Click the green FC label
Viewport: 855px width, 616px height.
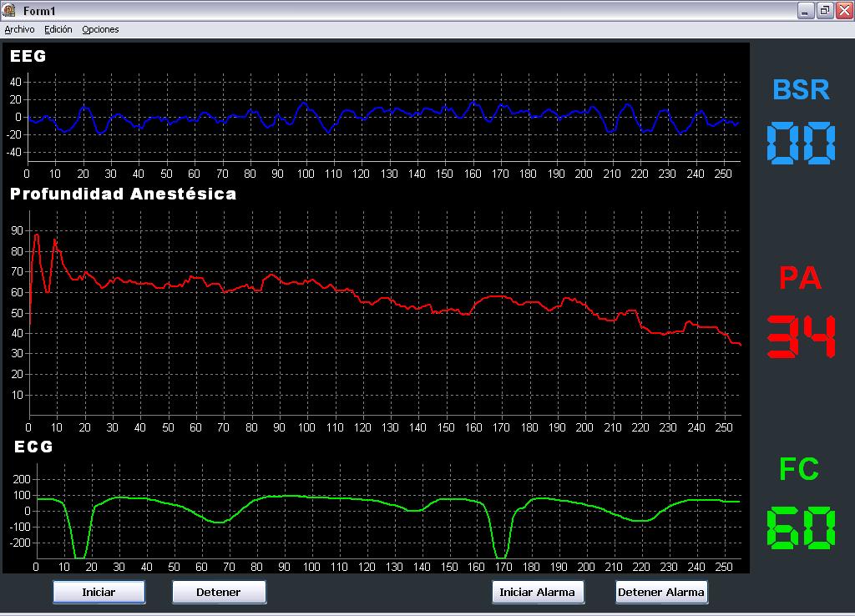(799, 470)
